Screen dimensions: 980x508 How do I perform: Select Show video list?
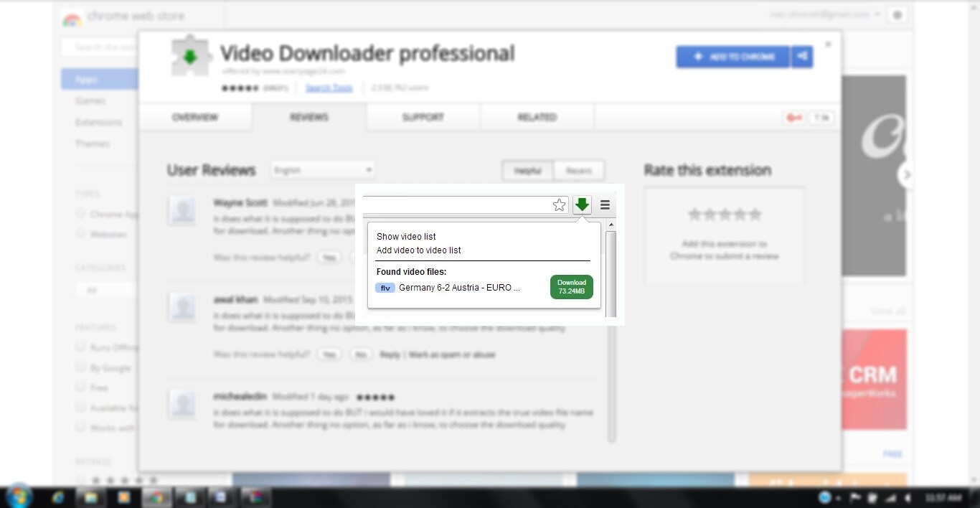[x=406, y=236]
